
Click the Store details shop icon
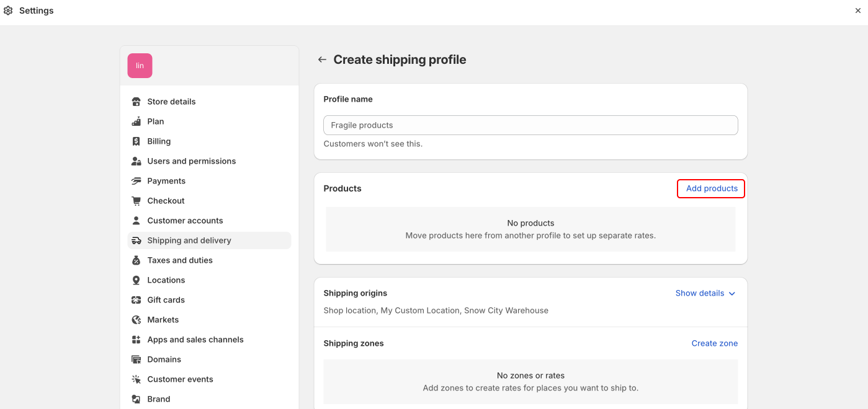pos(136,102)
